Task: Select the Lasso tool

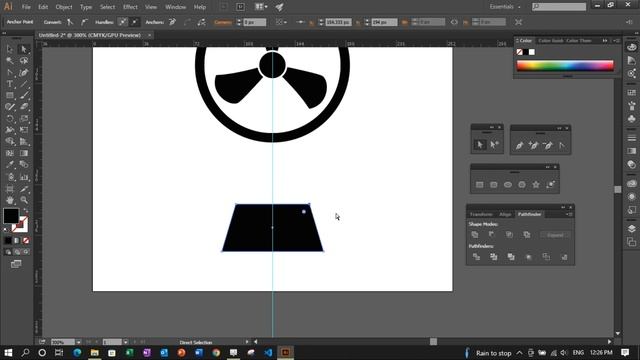Action: point(24,60)
